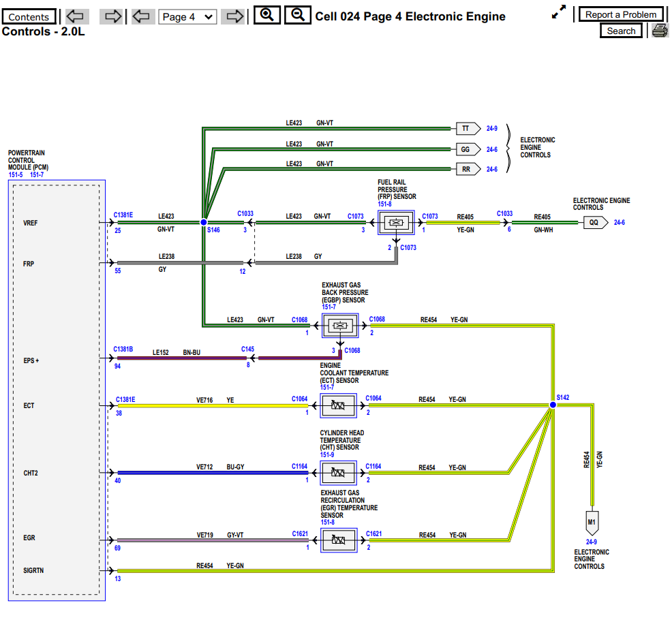Open link 24-9 next to TT connector

(x=492, y=128)
